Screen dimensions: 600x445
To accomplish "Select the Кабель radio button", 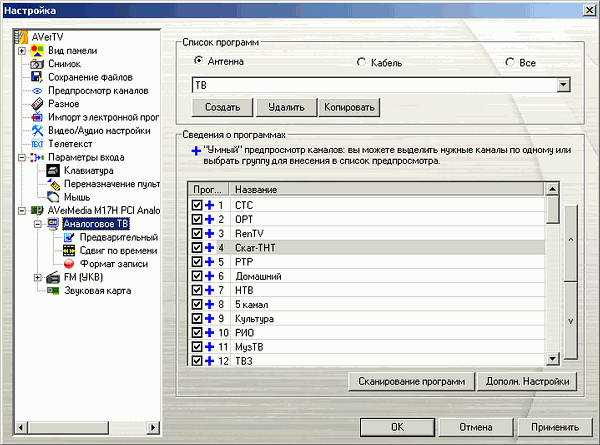I will click(x=361, y=62).
